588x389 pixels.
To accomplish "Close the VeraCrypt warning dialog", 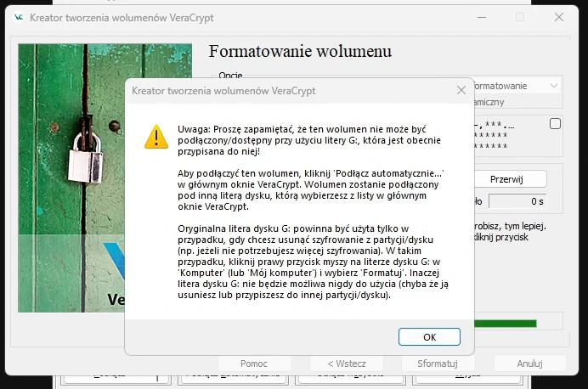I will pyautogui.click(x=461, y=90).
